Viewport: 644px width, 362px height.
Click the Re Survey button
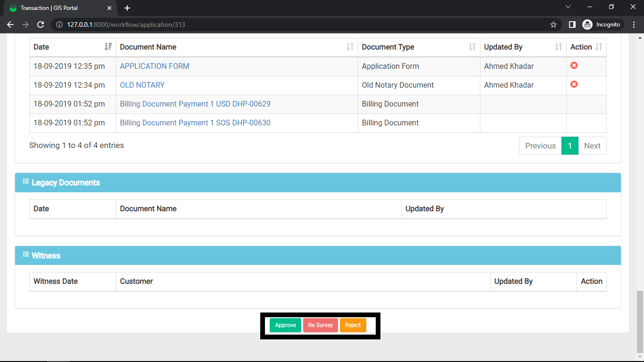(x=321, y=325)
